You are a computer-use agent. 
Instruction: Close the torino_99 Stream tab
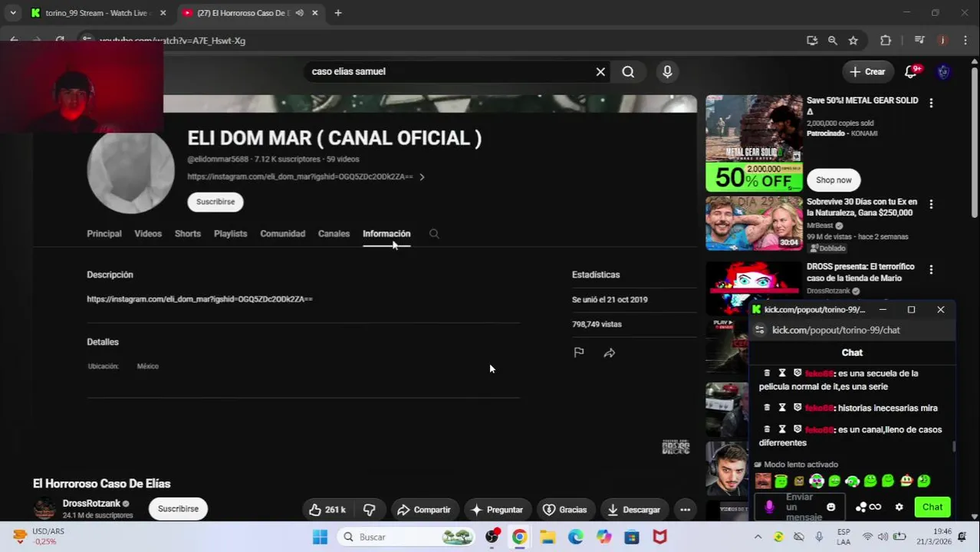click(x=163, y=13)
